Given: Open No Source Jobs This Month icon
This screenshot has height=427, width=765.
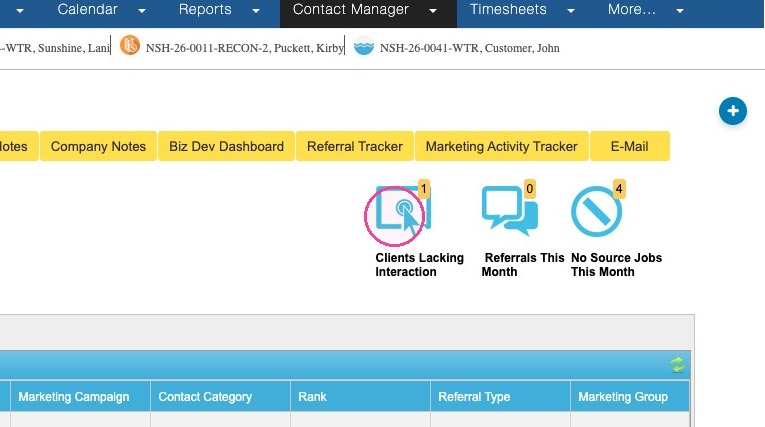Looking at the screenshot, I should [x=596, y=211].
